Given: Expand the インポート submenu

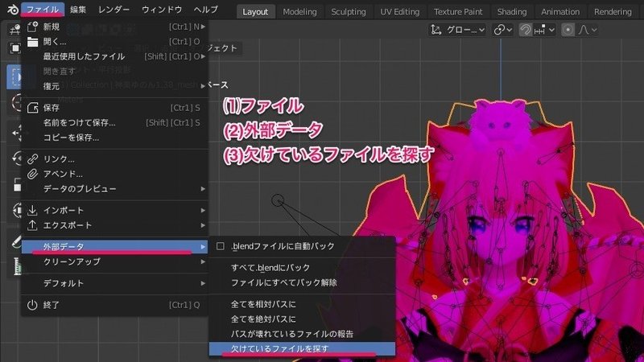Looking at the screenshot, I should coord(114,210).
